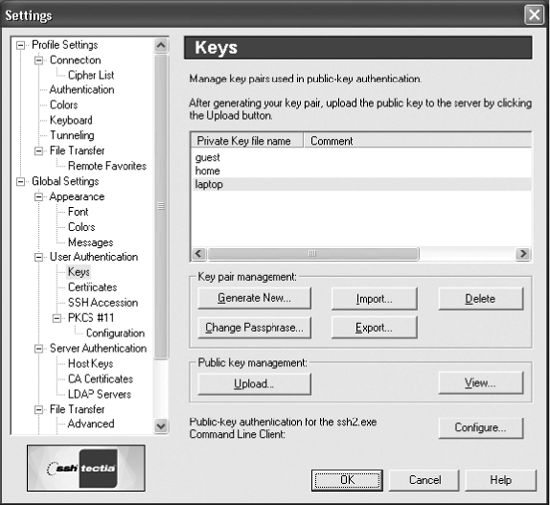This screenshot has height=505, width=550.
Task: Select the Keyboard tree item
Action: [71, 120]
